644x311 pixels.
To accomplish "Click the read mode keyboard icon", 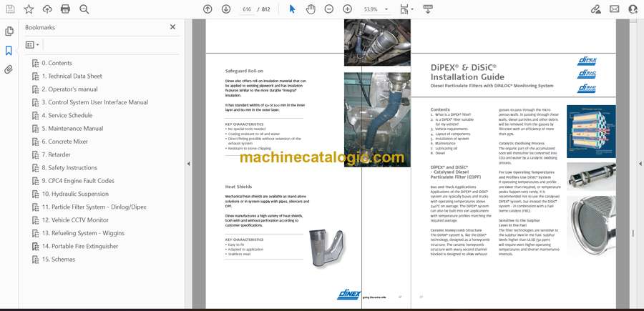I will (428, 9).
